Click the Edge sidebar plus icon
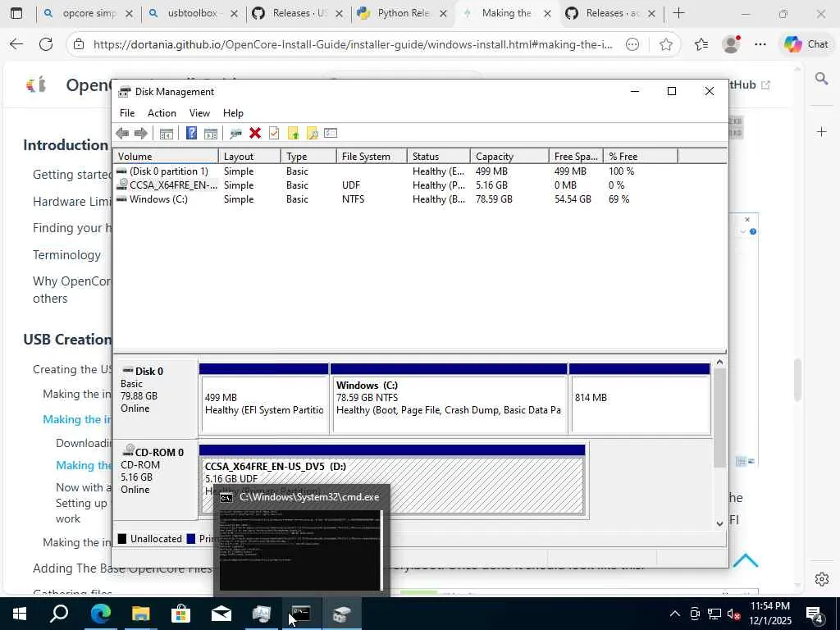This screenshot has width=840, height=630. [x=821, y=132]
